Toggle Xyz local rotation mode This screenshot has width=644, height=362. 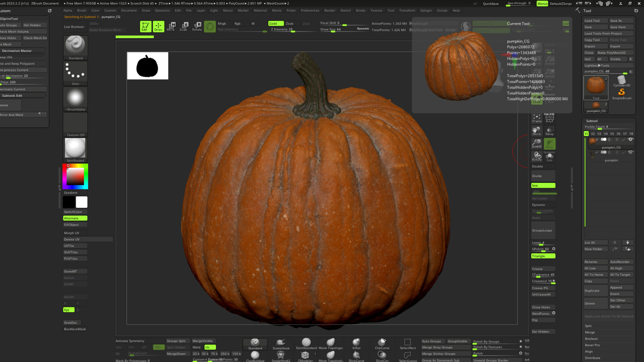point(69,310)
